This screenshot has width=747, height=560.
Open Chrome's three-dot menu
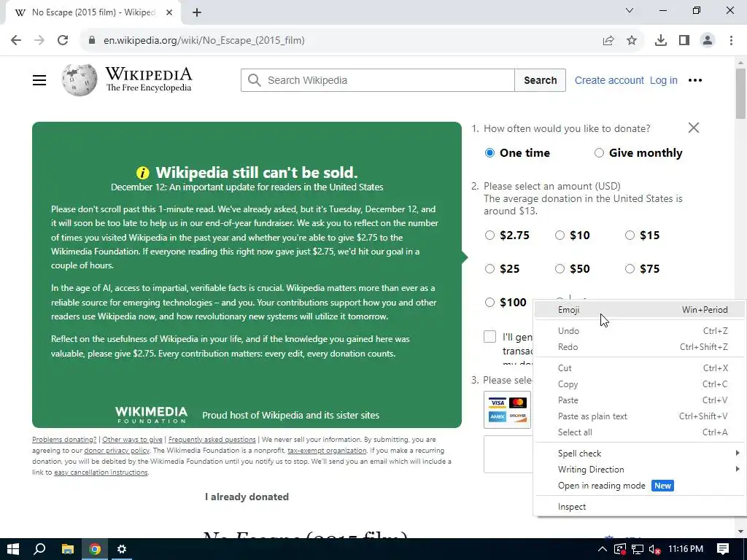pos(731,41)
